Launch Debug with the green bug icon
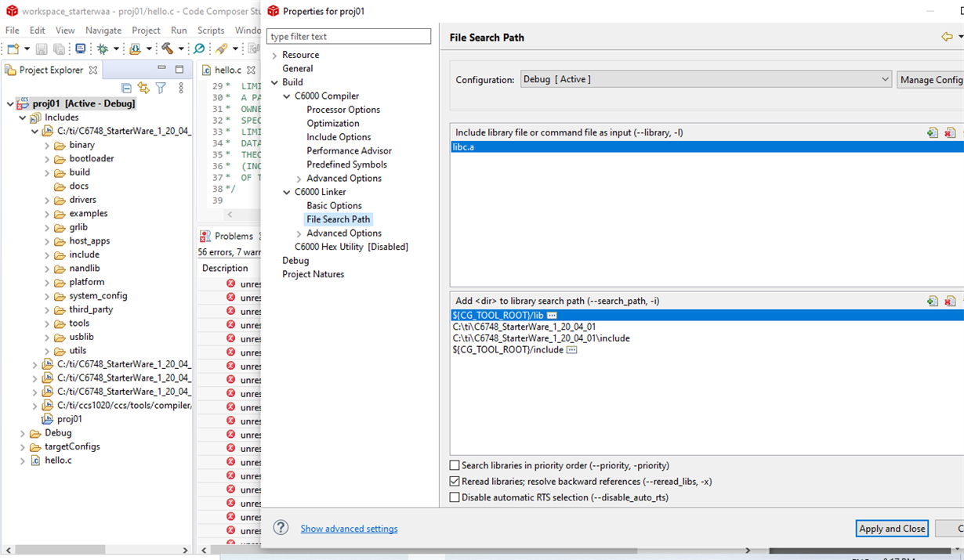Screen dimensions: 964x560 point(102,49)
